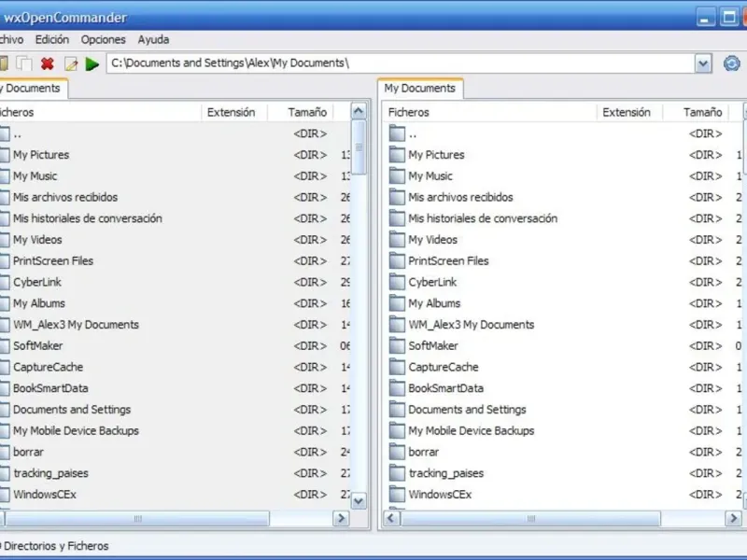Click CaptureCache folder icon in right panel

[397, 367]
